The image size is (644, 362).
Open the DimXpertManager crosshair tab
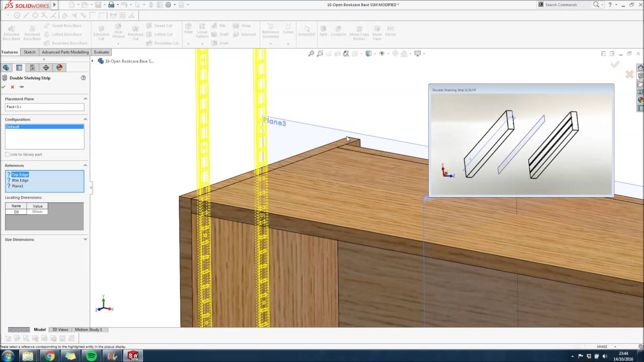(x=46, y=67)
